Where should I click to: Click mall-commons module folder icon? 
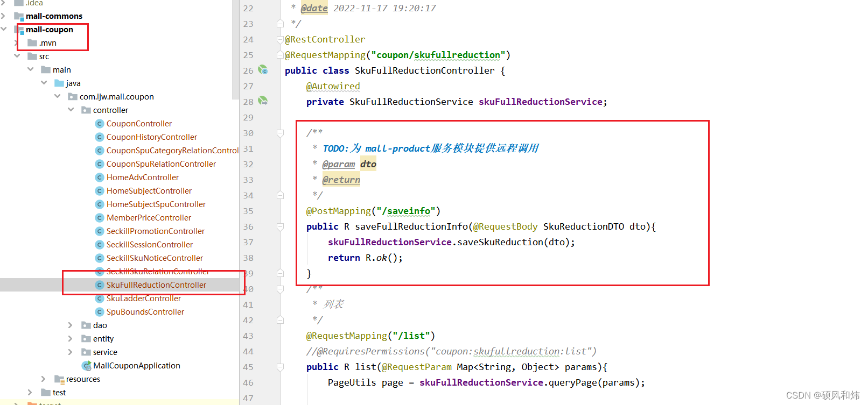pos(19,16)
